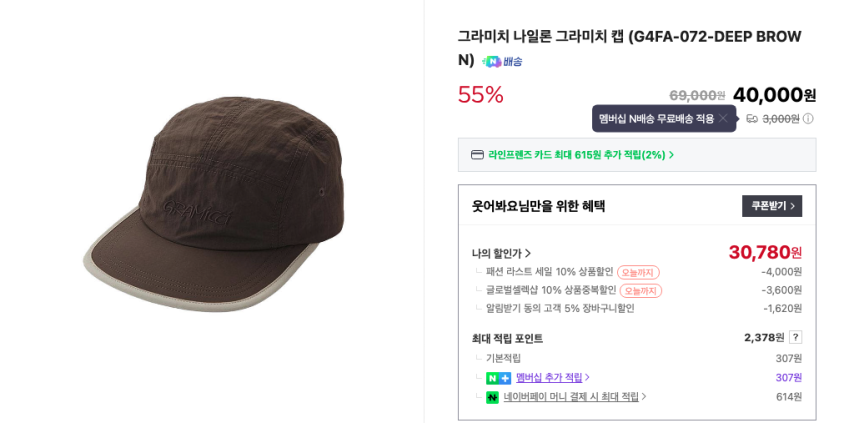Open the 최대 적립 포인트 question mark help
Image resolution: width=849 pixels, height=423 pixels.
pos(795,337)
